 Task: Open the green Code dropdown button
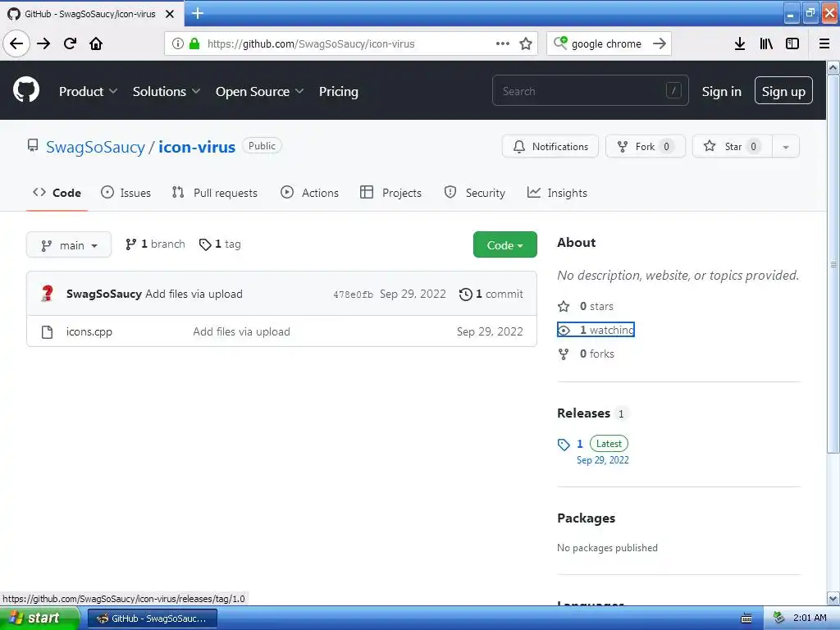504,244
